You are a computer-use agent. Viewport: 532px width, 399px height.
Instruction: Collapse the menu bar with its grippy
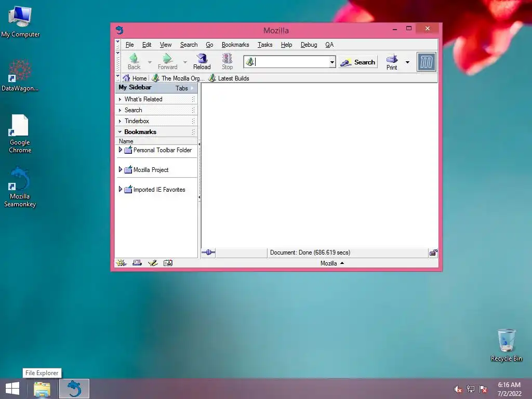tap(118, 45)
